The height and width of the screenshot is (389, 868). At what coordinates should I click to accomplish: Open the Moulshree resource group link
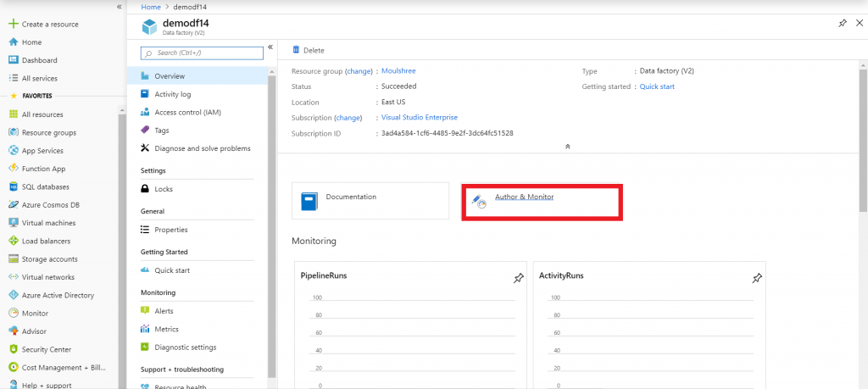[398, 71]
